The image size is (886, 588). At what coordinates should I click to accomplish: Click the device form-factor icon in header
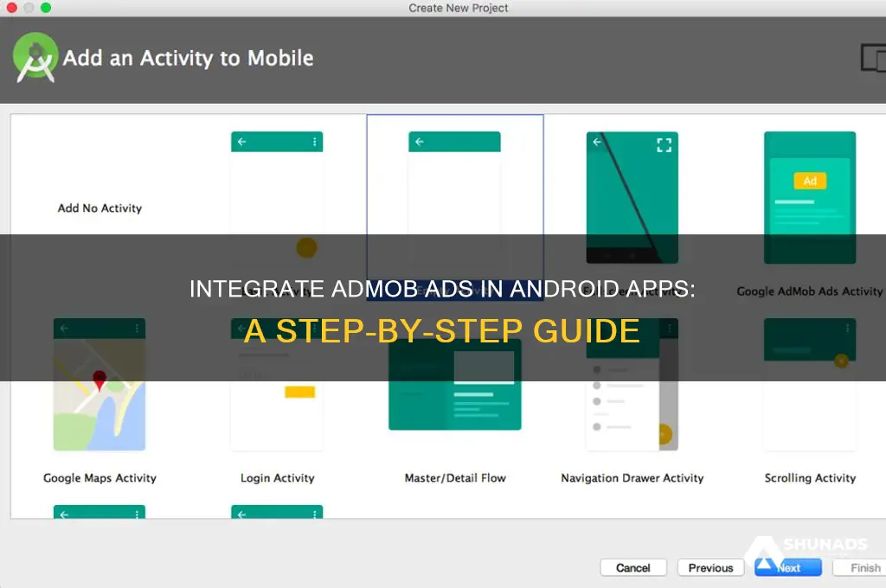873,58
